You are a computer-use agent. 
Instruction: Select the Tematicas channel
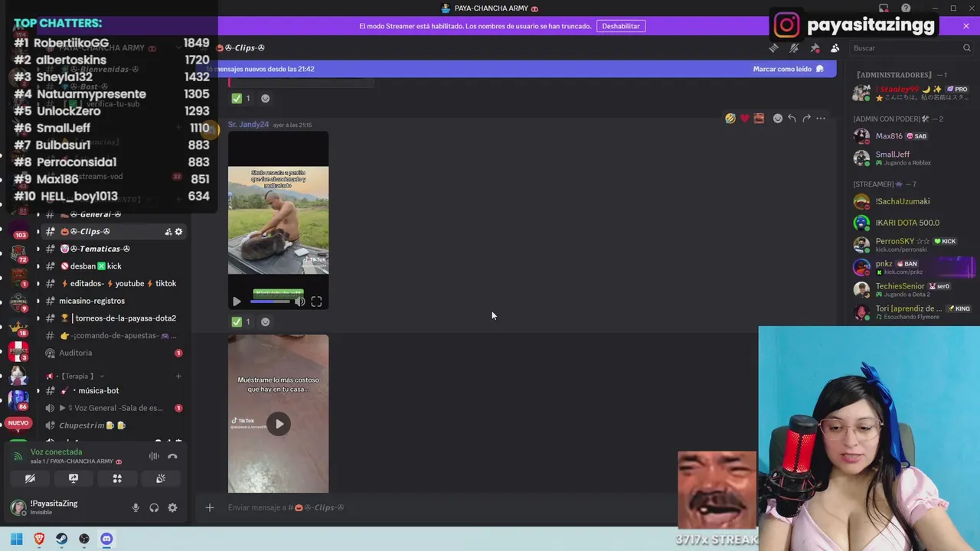(x=115, y=249)
